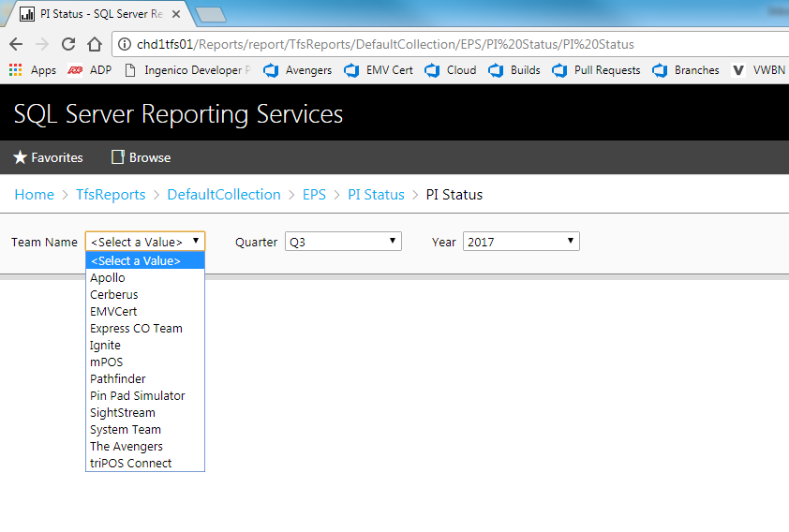Open the browser home page icon
Viewport: 789px width, 532px height.
tap(95, 44)
